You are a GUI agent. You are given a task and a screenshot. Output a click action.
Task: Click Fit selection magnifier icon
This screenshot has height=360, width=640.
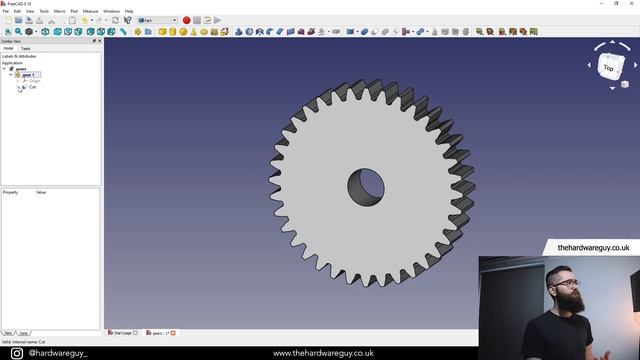coord(18,31)
